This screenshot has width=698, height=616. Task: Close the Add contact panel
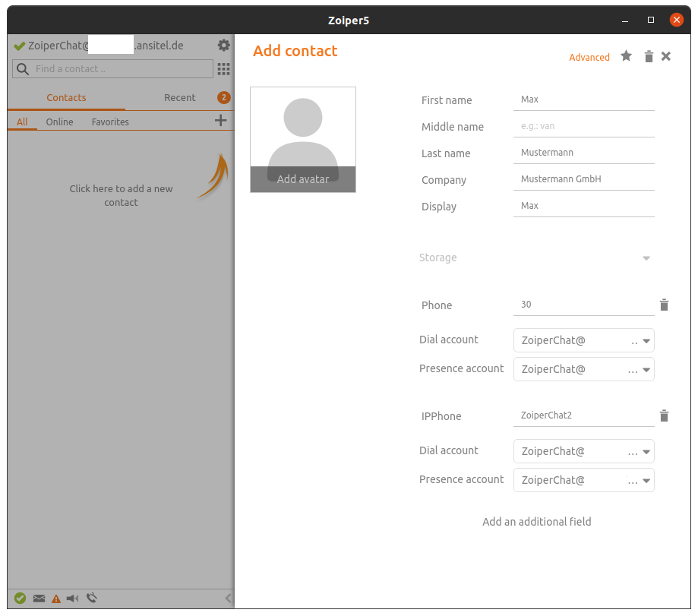tap(666, 56)
